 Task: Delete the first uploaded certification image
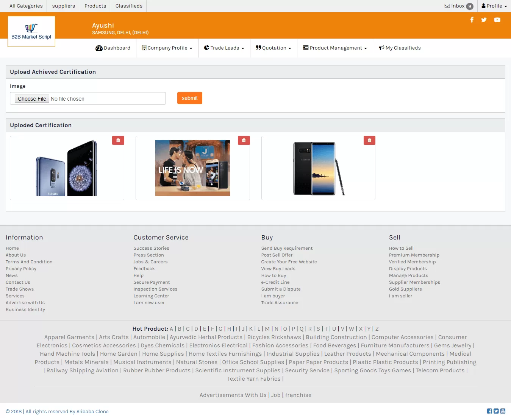pos(118,140)
